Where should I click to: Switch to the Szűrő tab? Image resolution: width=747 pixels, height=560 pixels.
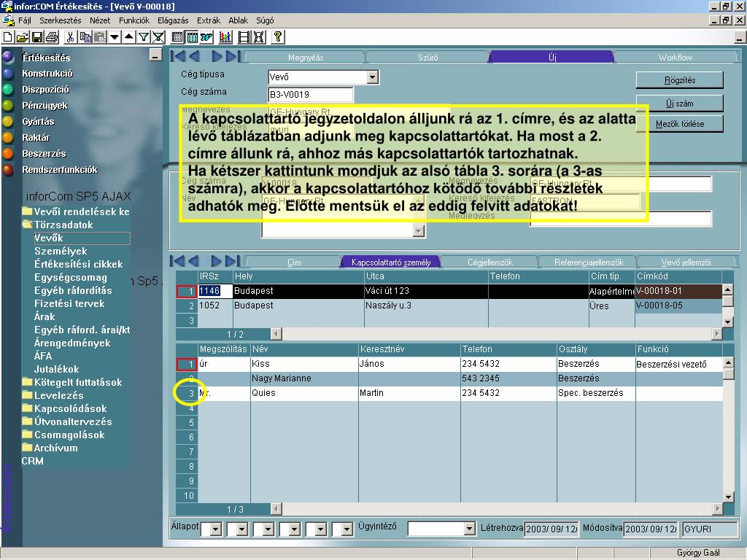pos(427,57)
